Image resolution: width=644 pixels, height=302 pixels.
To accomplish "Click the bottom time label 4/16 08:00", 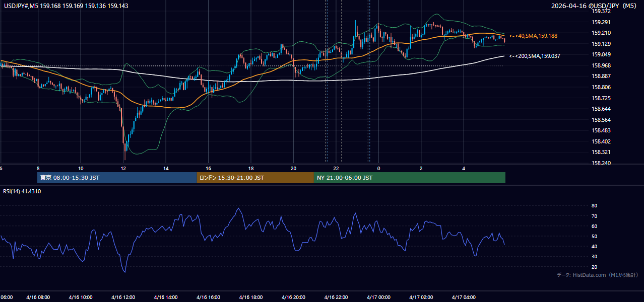I will (x=38, y=297).
